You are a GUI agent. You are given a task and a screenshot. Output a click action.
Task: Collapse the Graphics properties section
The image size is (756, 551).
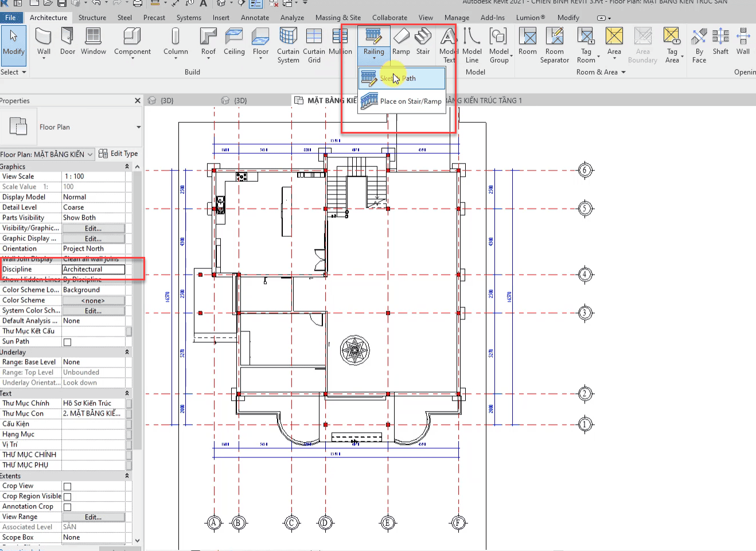(x=127, y=167)
